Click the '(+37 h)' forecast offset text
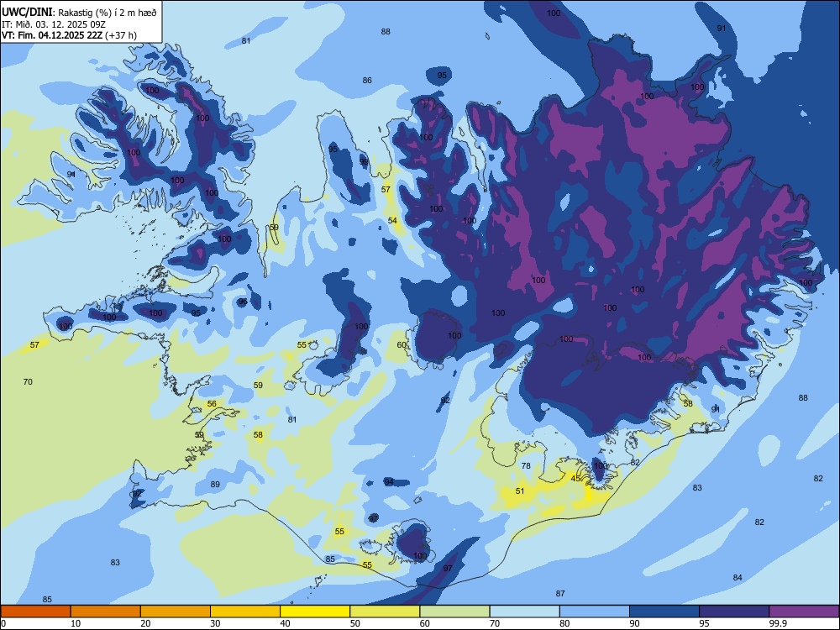Screen dimensions: 840x630 (x=121, y=35)
